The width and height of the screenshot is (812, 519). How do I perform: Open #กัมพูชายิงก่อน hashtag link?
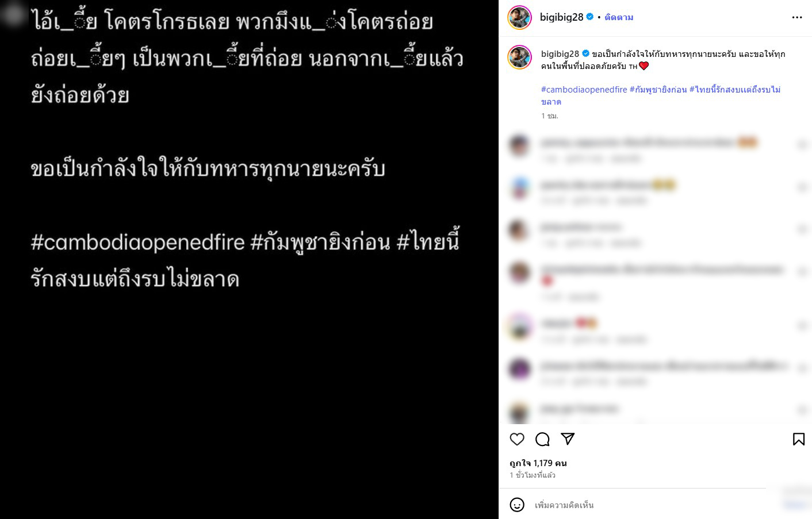point(658,90)
